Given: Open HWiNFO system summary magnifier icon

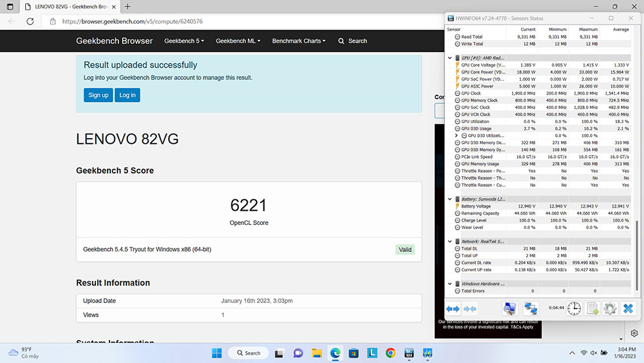Looking at the screenshot, I should tap(509, 308).
